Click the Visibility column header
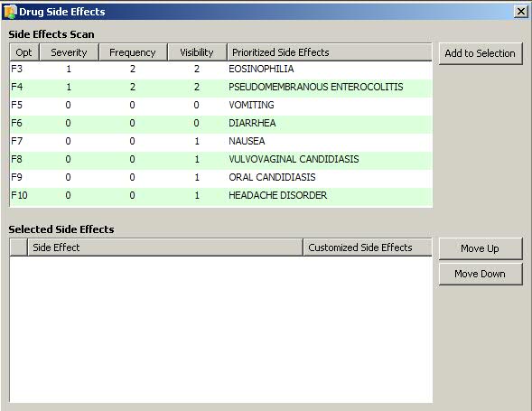Image resolution: width=532 pixels, height=411 pixels. click(x=197, y=52)
